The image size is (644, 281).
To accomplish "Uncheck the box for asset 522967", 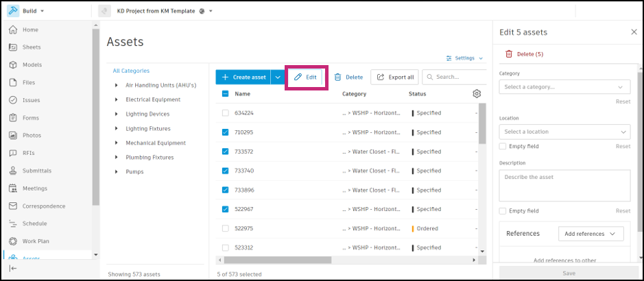I will point(225,209).
